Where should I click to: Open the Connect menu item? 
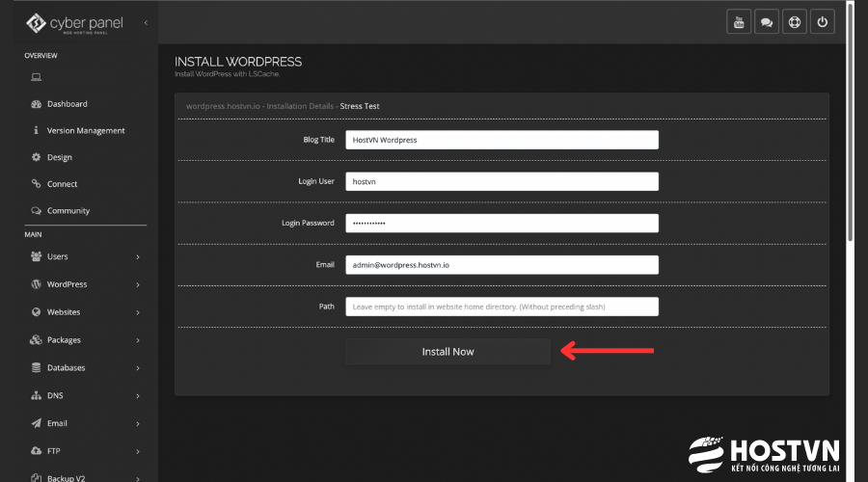62,184
